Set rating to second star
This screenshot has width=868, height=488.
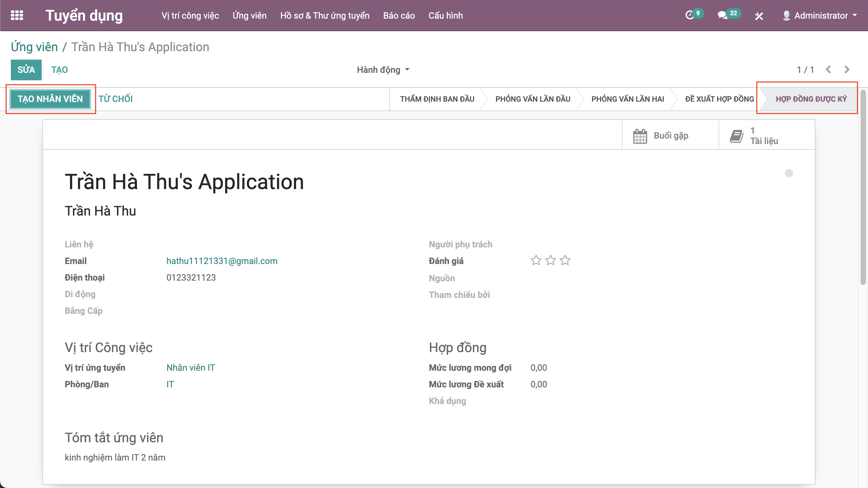pyautogui.click(x=550, y=261)
